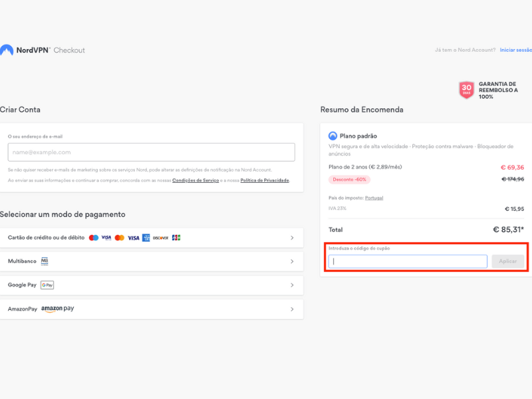
Task: Click the American Express card logo
Action: (146, 238)
